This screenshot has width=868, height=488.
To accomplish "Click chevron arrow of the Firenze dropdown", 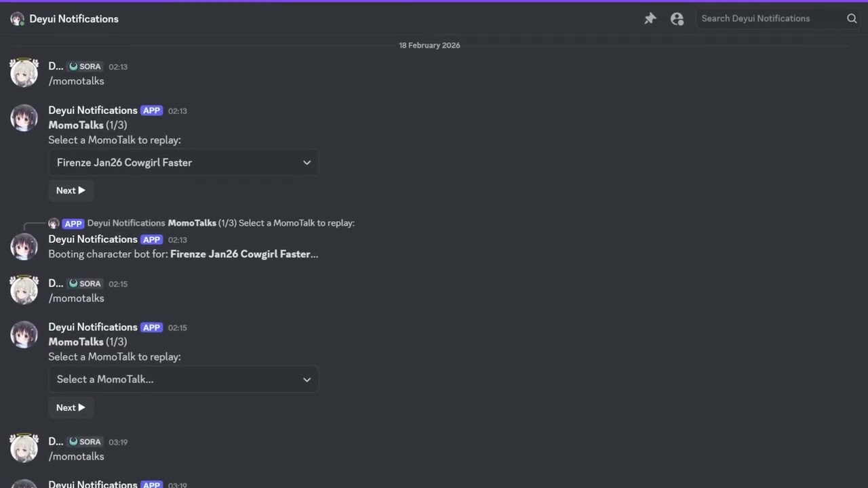I will [307, 163].
